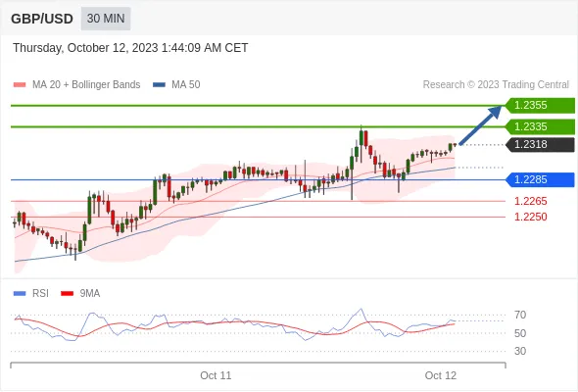The height and width of the screenshot is (392, 578).
Task: Select the blue 1.2285 pivot label
Action: (540, 180)
